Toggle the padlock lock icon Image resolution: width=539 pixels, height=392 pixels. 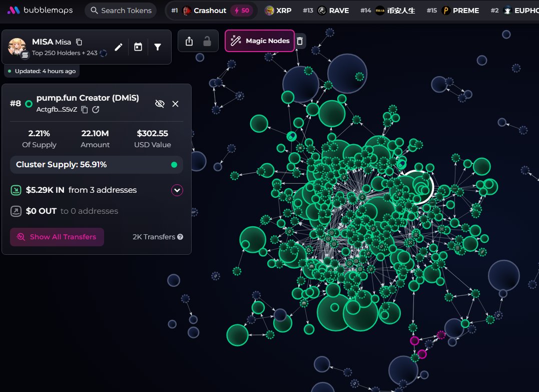pyautogui.click(x=207, y=41)
